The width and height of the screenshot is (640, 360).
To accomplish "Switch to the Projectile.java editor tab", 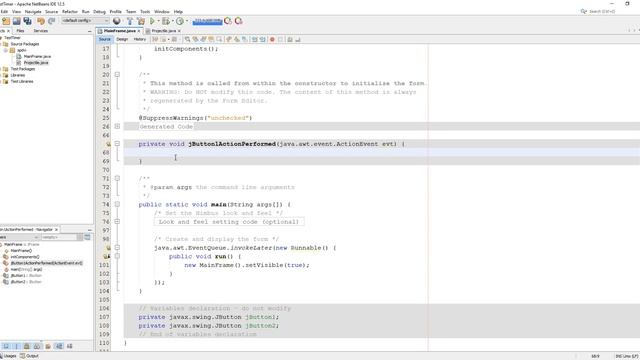I will coord(163,31).
